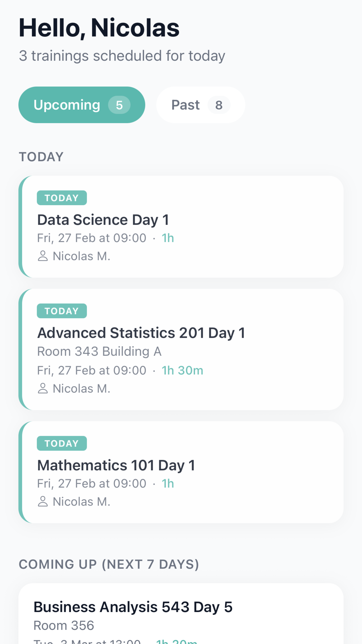Open the Mathematics 101 Day 1 training

tap(116, 465)
